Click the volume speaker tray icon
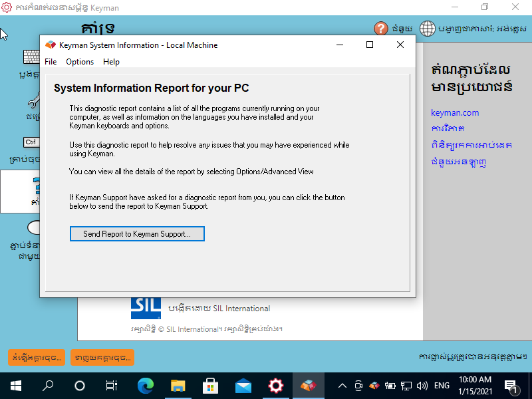This screenshot has width=532, height=399. [422, 386]
